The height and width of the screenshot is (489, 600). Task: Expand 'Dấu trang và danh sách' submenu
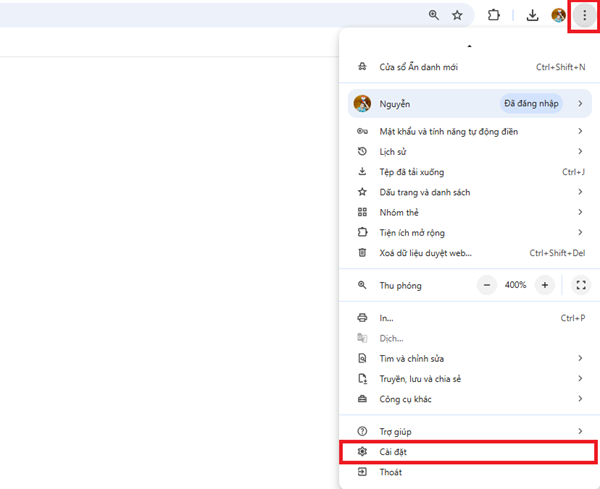point(424,192)
